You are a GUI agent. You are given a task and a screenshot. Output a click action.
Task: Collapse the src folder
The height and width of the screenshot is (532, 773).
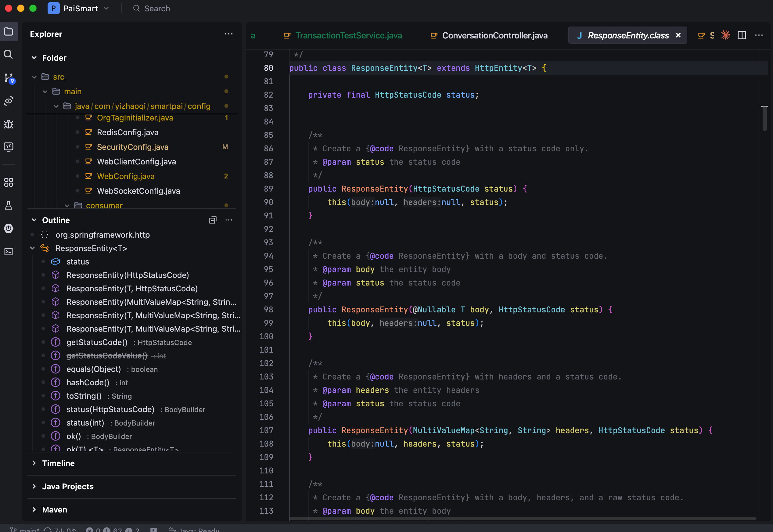(34, 77)
